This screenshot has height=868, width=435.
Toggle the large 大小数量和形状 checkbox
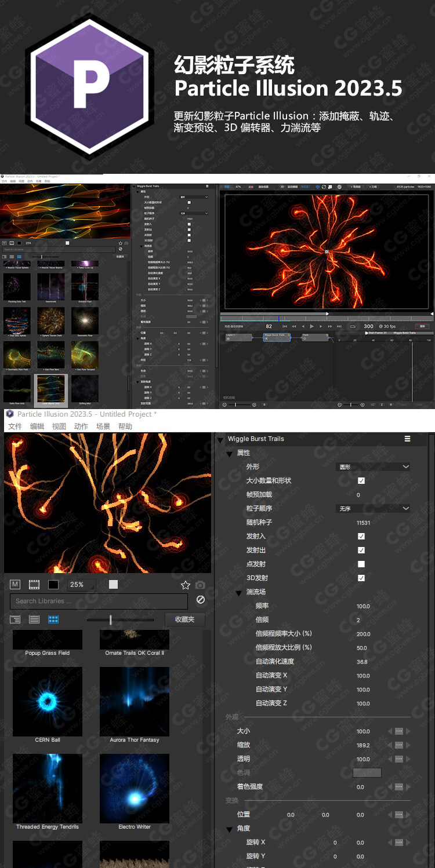coord(361,480)
